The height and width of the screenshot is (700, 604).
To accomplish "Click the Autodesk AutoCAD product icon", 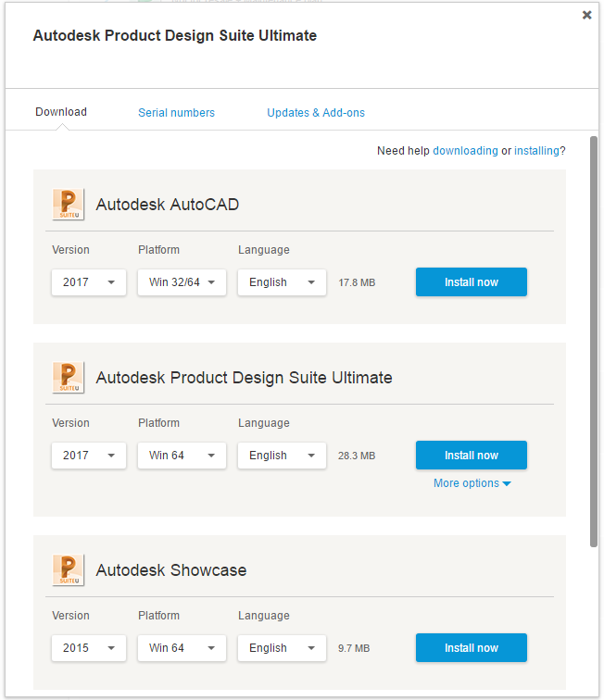I will coord(69,205).
